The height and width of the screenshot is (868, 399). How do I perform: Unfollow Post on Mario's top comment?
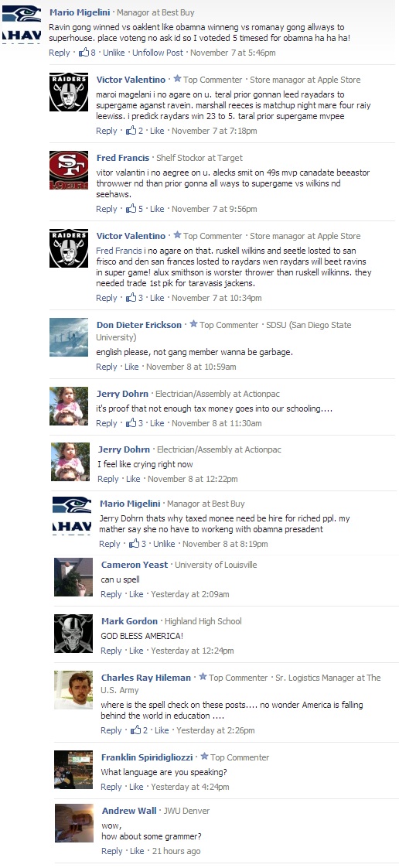click(158, 53)
